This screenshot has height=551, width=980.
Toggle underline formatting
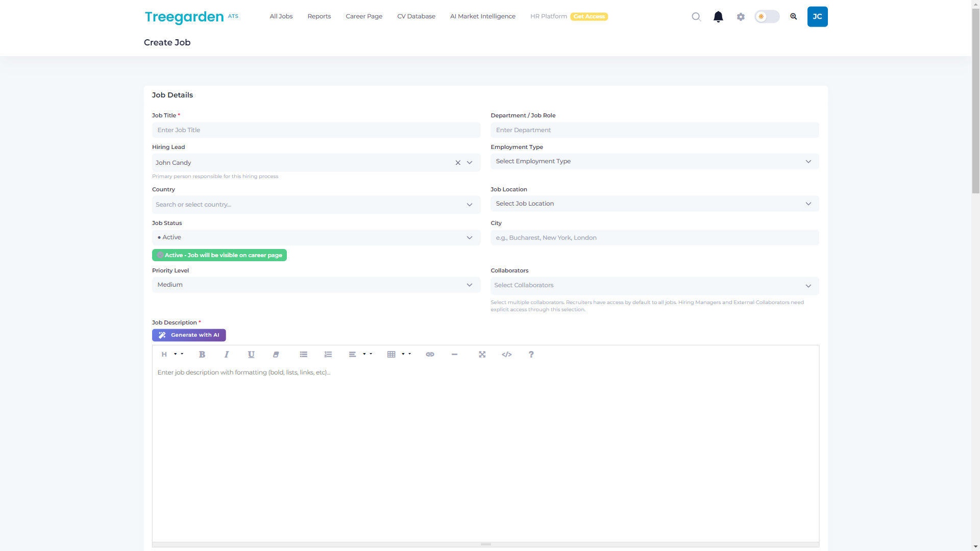pos(251,354)
